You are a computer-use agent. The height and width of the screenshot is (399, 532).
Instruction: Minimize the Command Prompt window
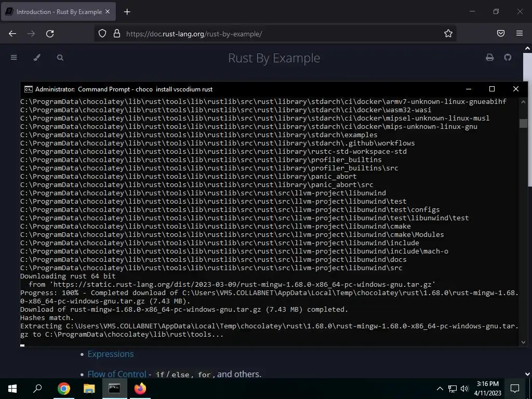tap(469, 89)
